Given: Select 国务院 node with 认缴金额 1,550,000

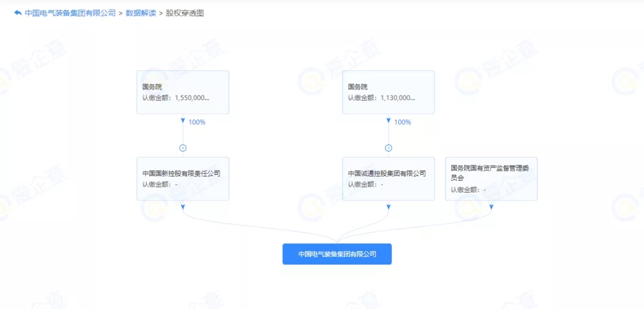Looking at the screenshot, I should [182, 92].
